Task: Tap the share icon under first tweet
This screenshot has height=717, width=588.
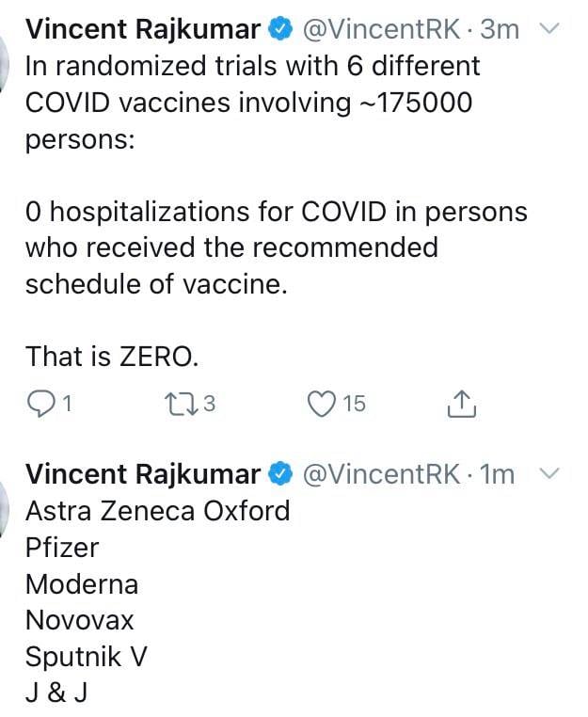Action: point(461,404)
